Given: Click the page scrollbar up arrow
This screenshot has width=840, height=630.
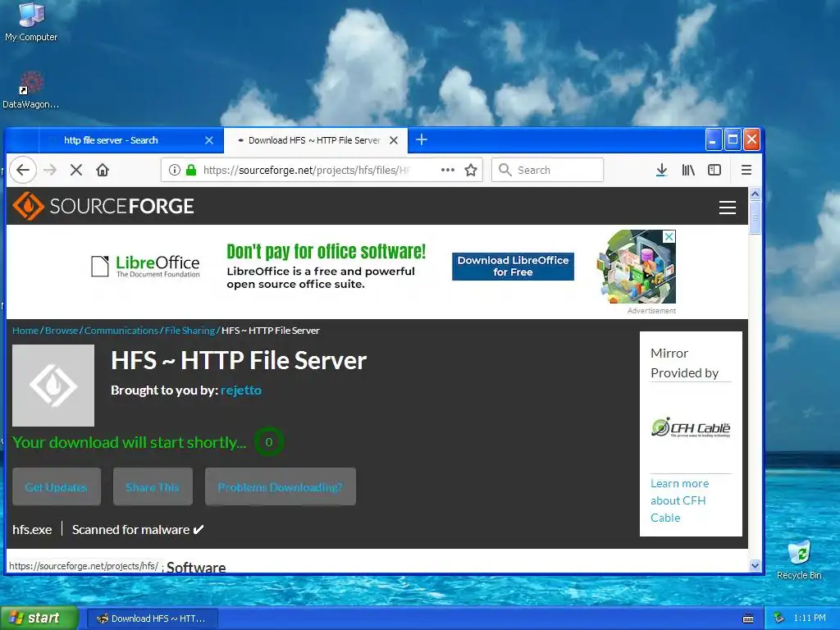Looking at the screenshot, I should point(755,194).
